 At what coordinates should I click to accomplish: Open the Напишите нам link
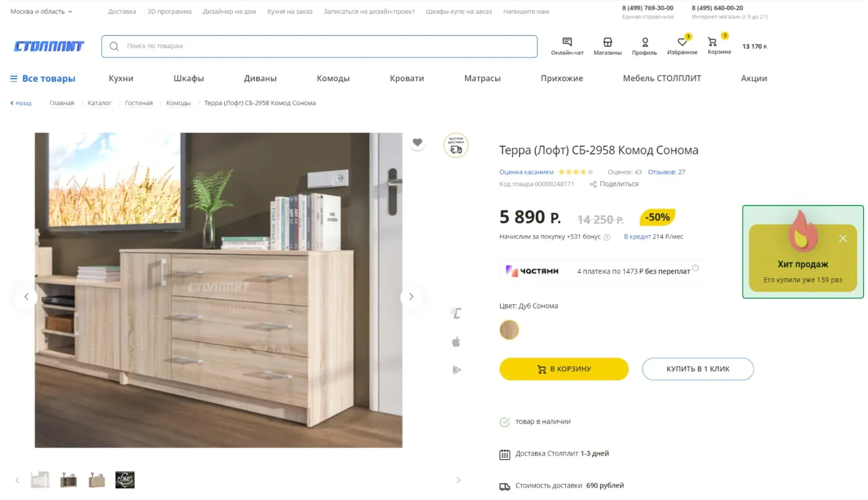tap(526, 11)
